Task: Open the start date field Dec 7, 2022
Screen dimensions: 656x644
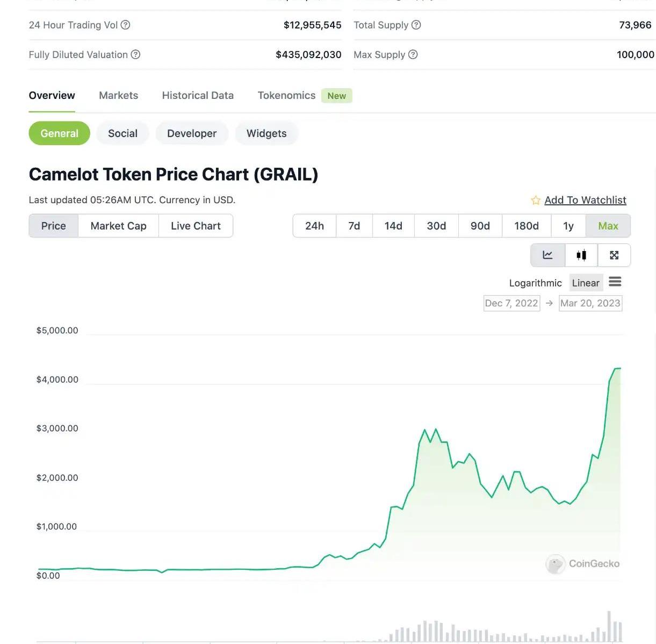Action: (511, 303)
